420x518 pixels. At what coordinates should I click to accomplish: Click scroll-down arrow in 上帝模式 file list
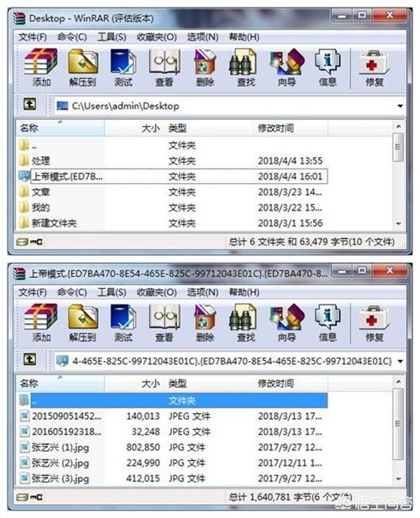399,479
